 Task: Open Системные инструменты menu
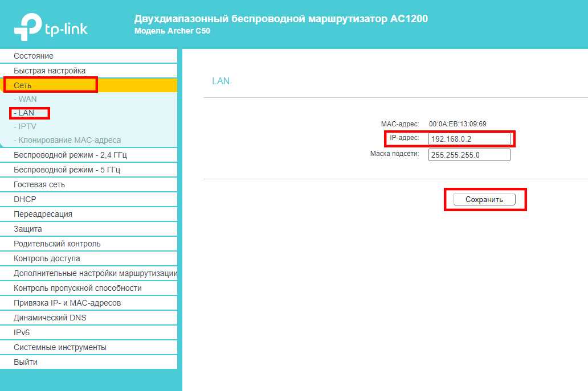click(60, 347)
